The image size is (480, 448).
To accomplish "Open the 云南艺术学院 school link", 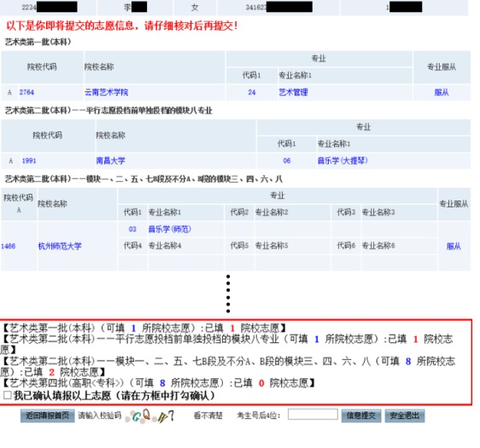I will [106, 92].
